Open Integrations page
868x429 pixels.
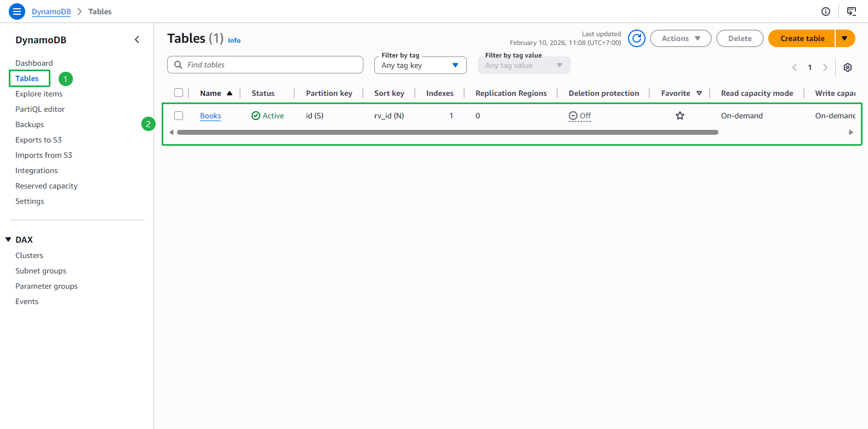point(36,170)
